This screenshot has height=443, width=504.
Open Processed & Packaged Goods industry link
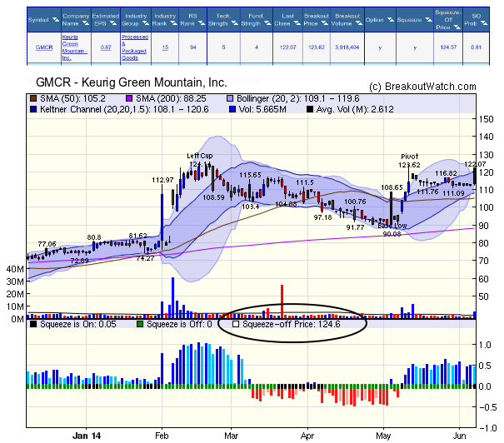pyautogui.click(x=135, y=47)
